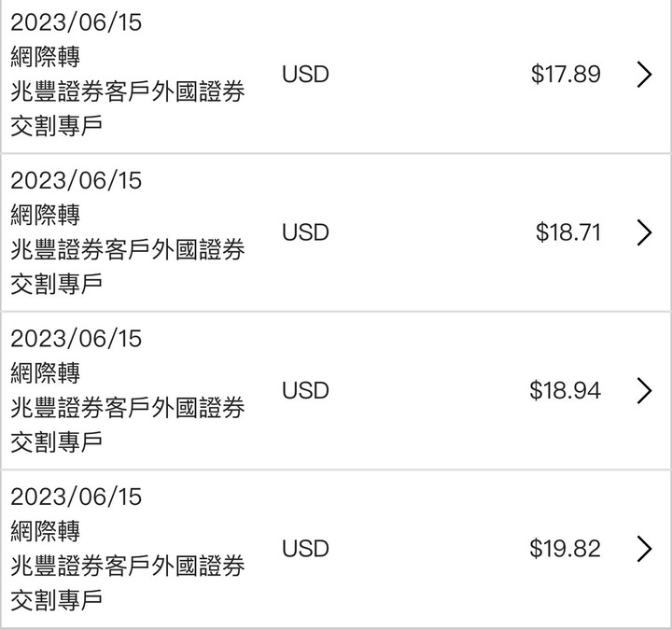
Task: Tap 交割專戶 text in the $18.94 row
Action: 56,442
